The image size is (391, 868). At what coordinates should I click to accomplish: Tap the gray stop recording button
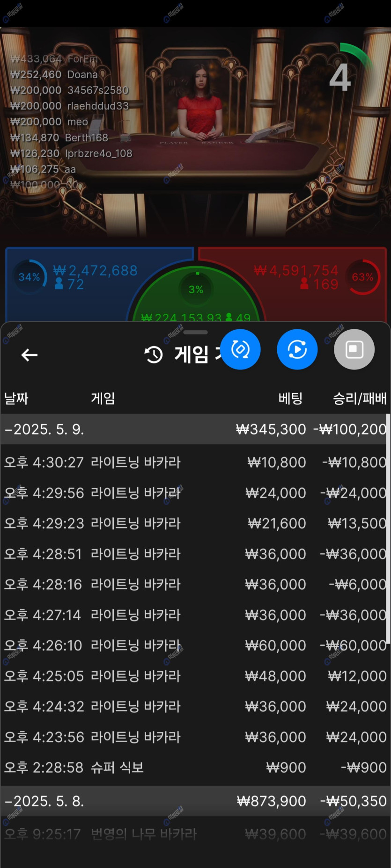(354, 349)
